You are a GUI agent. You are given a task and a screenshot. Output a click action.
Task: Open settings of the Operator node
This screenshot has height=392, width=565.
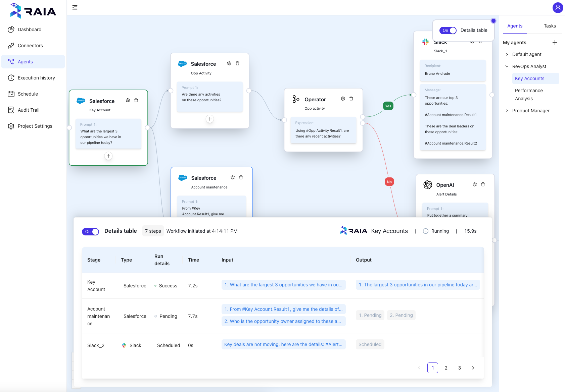343,99
